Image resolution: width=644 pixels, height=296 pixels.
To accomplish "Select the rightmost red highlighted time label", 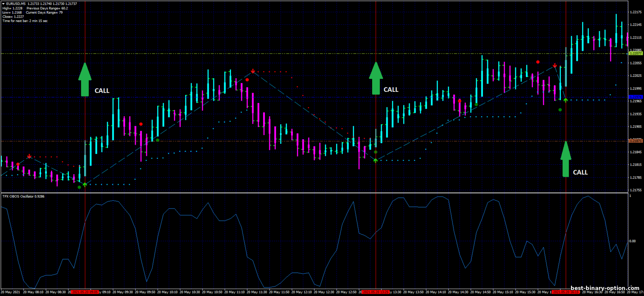I will pos(566,292).
